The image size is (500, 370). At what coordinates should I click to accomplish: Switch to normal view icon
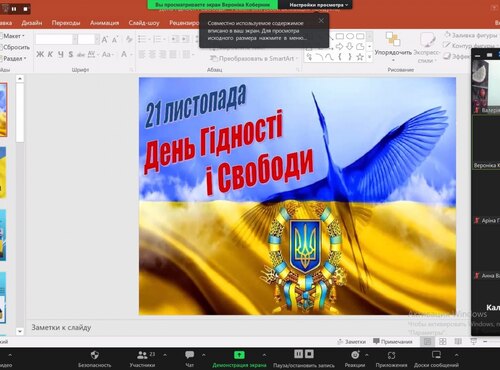pyautogui.click(x=427, y=342)
